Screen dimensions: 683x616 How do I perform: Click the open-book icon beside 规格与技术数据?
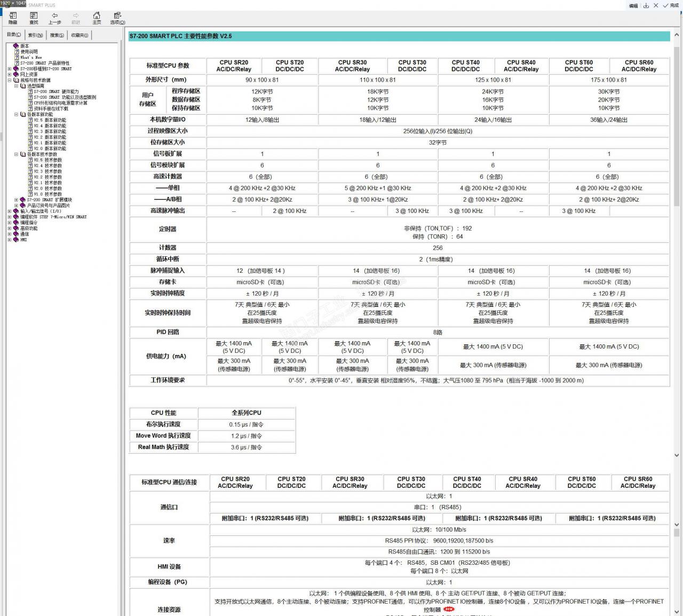tap(16, 80)
